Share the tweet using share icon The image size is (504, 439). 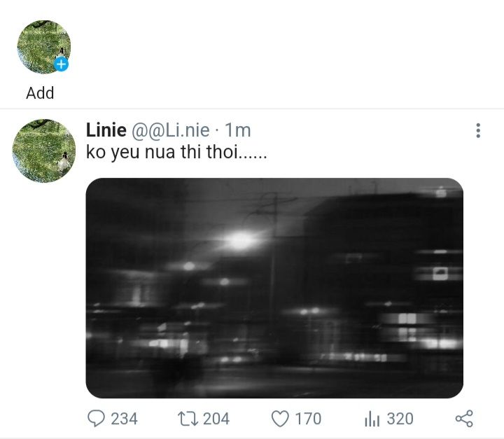coord(464,419)
